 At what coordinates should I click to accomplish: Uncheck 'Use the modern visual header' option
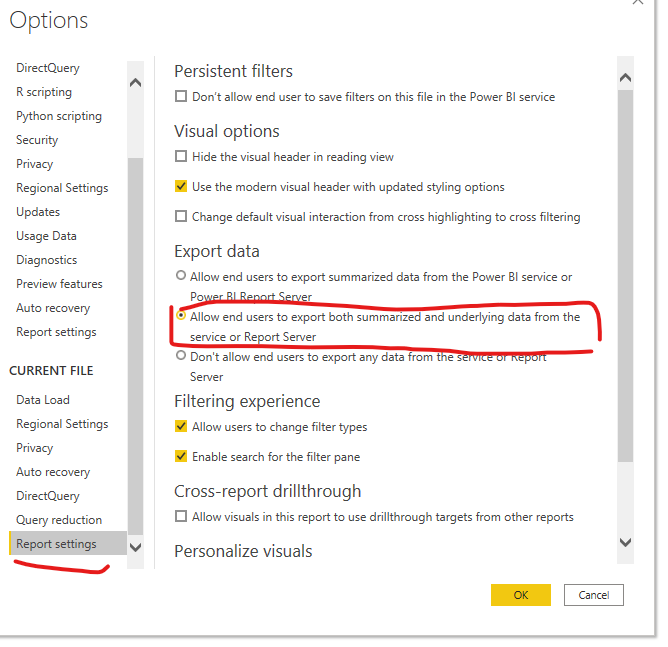pos(181,186)
